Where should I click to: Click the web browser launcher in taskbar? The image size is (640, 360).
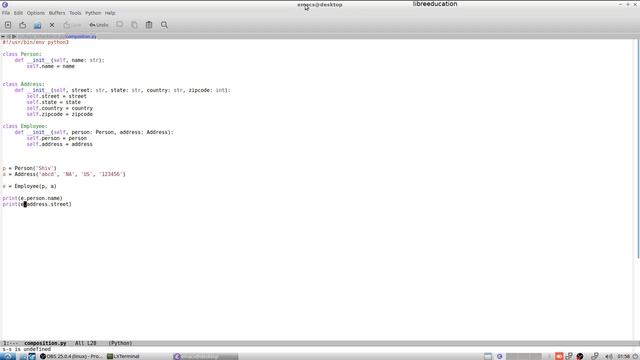click(x=32, y=356)
